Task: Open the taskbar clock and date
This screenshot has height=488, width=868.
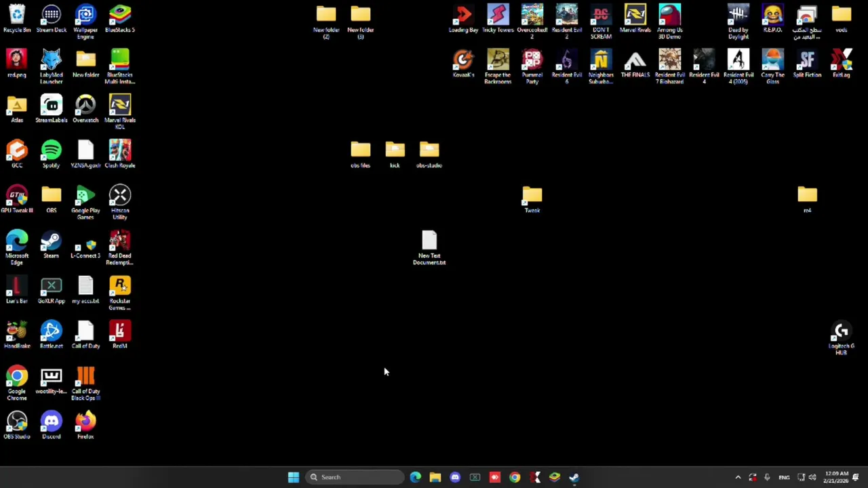Action: click(x=836, y=477)
